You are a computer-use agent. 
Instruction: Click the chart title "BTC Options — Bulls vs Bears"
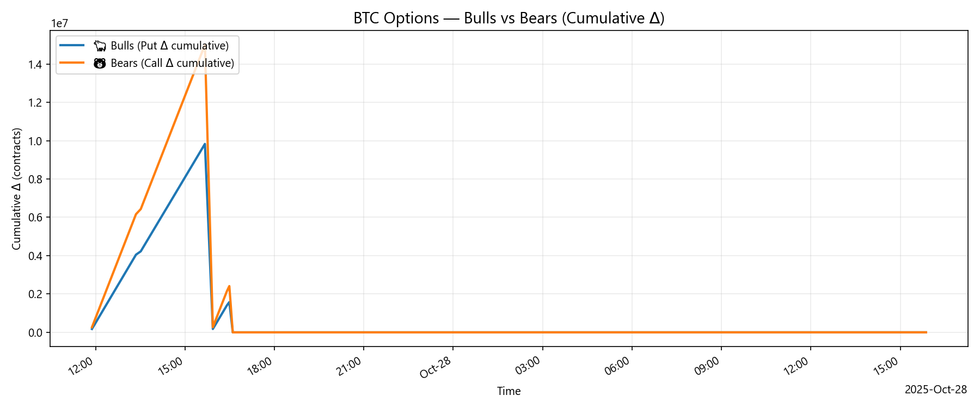(x=509, y=18)
